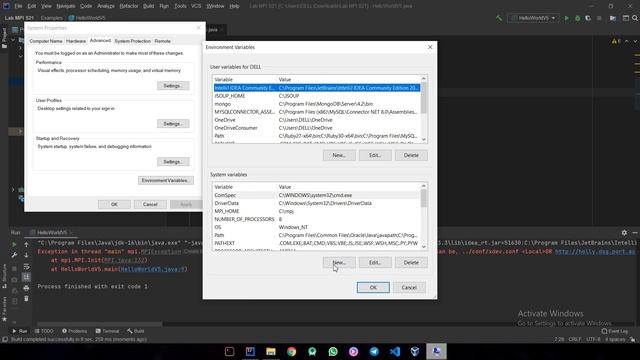Toggle soft-wrap icon in Run console
The image size is (640, 360).
(27, 267)
